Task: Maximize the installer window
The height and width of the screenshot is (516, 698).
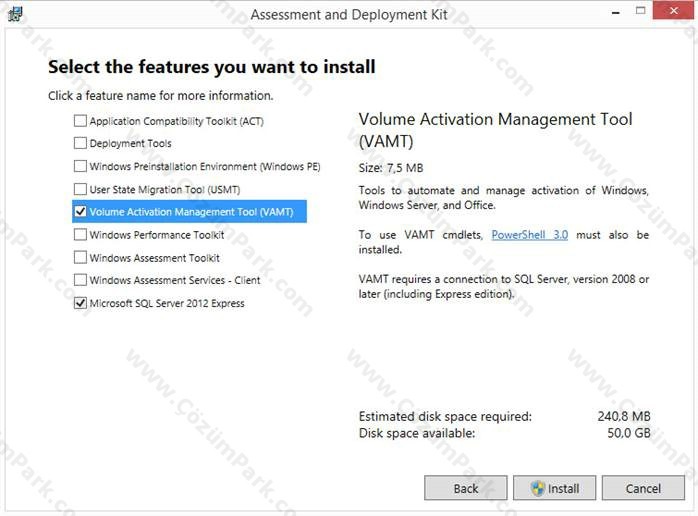Action: [x=641, y=11]
